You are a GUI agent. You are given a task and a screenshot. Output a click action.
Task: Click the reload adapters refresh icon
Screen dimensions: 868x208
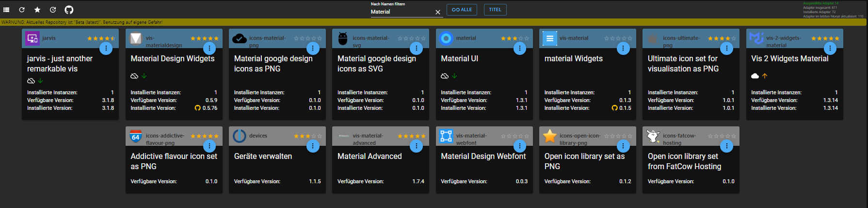tap(22, 10)
